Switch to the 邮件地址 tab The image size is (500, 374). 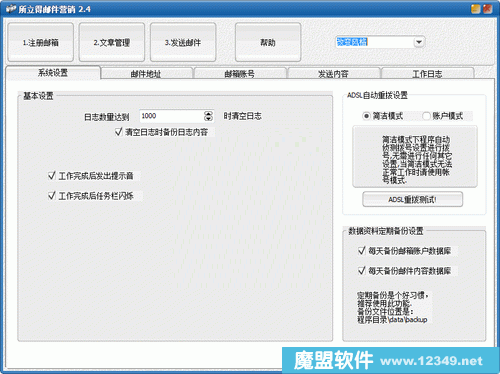146,74
